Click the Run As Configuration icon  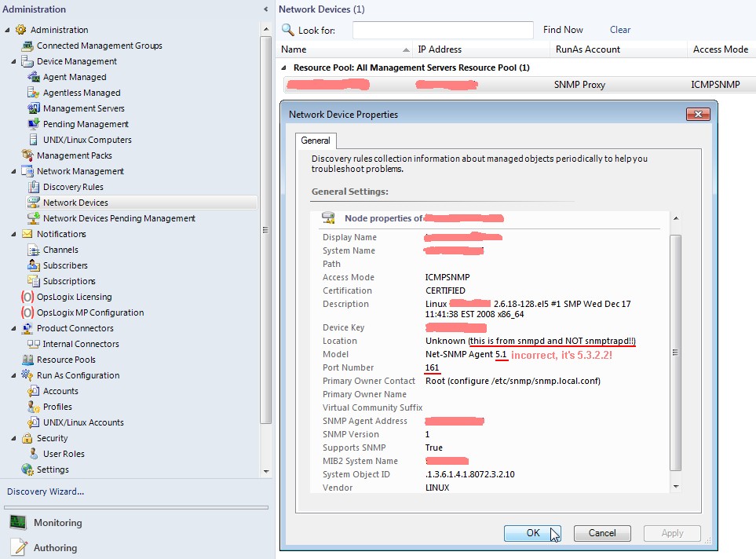pos(27,375)
